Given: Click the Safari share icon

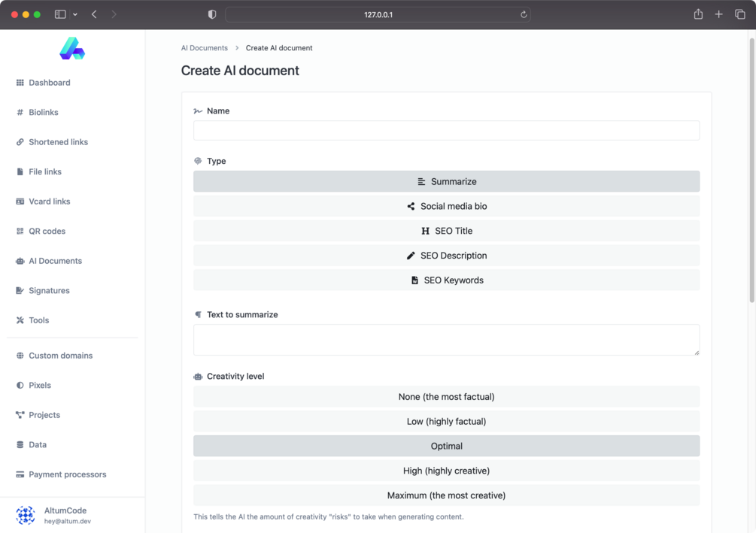Looking at the screenshot, I should 698,14.
